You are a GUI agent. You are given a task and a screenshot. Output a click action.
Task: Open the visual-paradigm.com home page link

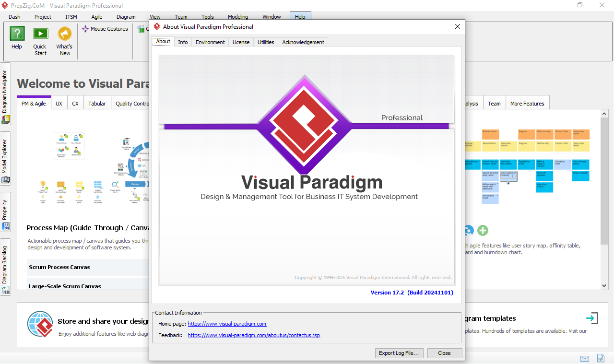pyautogui.click(x=227, y=324)
